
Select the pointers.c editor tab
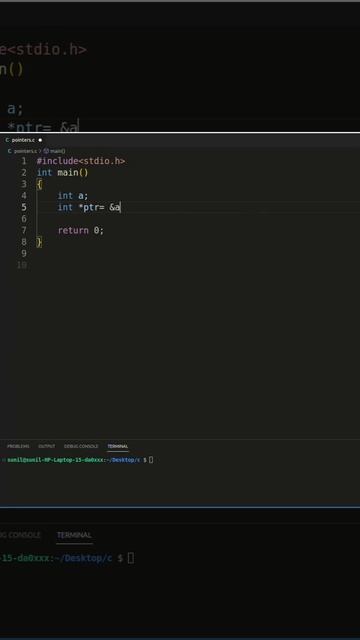23,140
